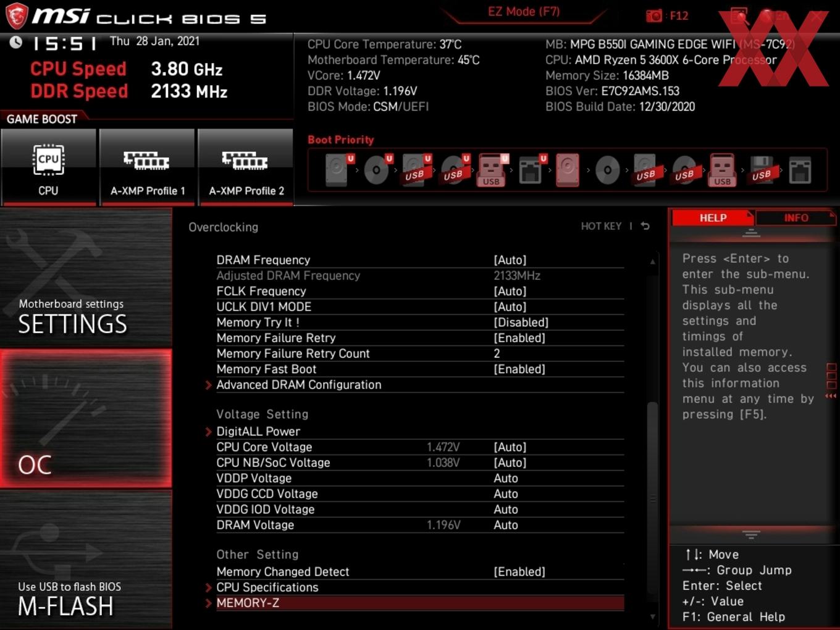Click the legacy network boot icon at row end
This screenshot has width=840, height=630.
point(800,170)
